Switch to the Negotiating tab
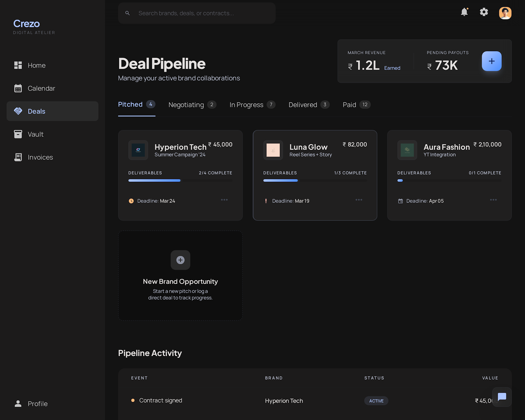Image resolution: width=525 pixels, height=420 pixels. coord(186,105)
